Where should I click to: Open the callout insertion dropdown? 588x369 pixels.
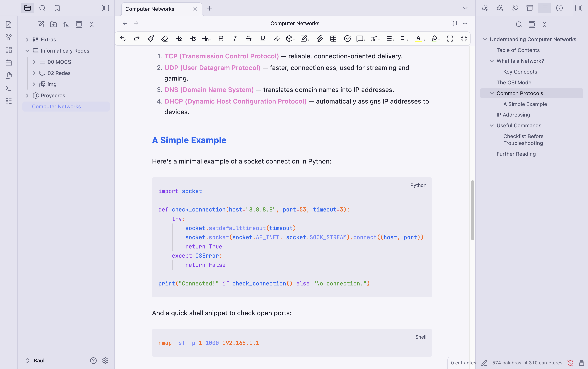[361, 39]
